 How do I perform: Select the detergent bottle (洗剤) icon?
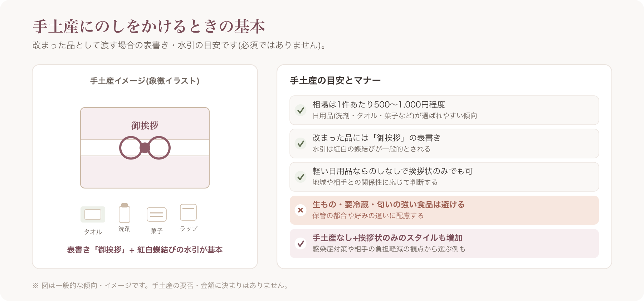pyautogui.click(x=125, y=213)
